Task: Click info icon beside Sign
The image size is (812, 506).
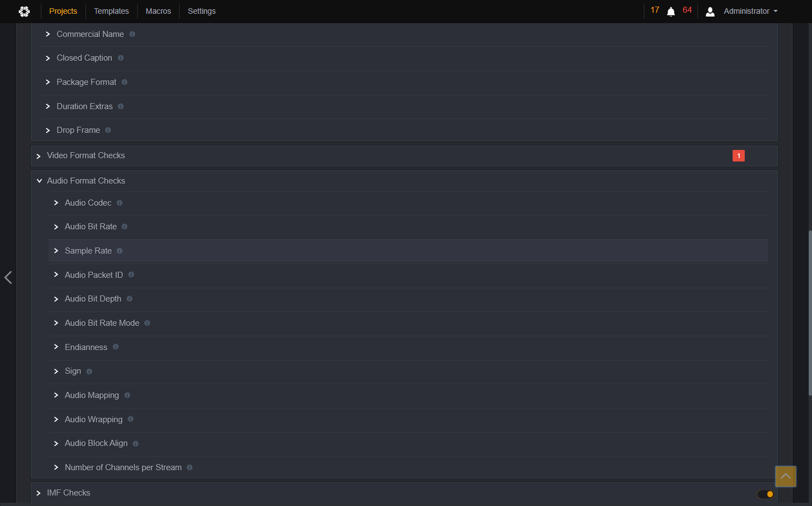Action: point(89,372)
